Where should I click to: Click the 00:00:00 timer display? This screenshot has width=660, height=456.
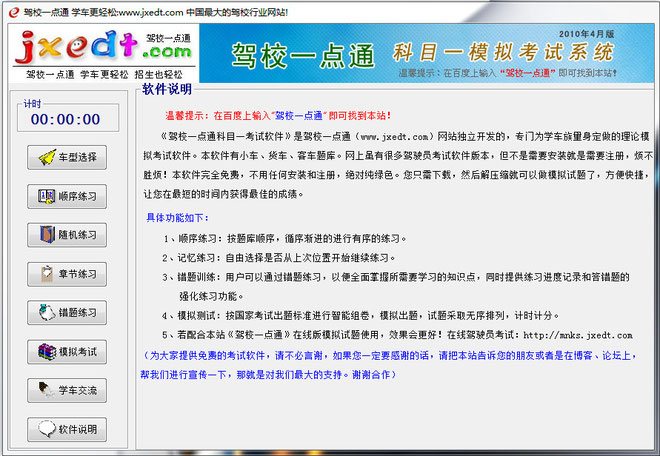click(65, 119)
